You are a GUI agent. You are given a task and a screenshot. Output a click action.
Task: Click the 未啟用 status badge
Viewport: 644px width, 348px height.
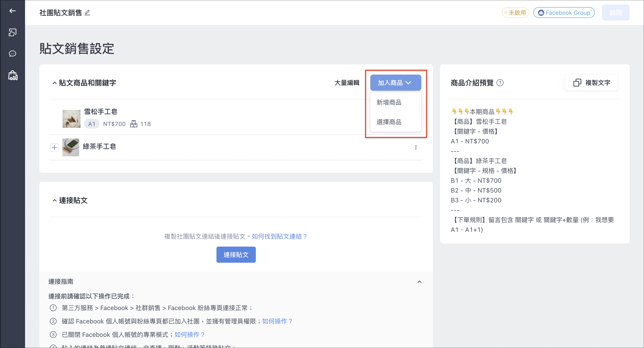[x=515, y=13]
